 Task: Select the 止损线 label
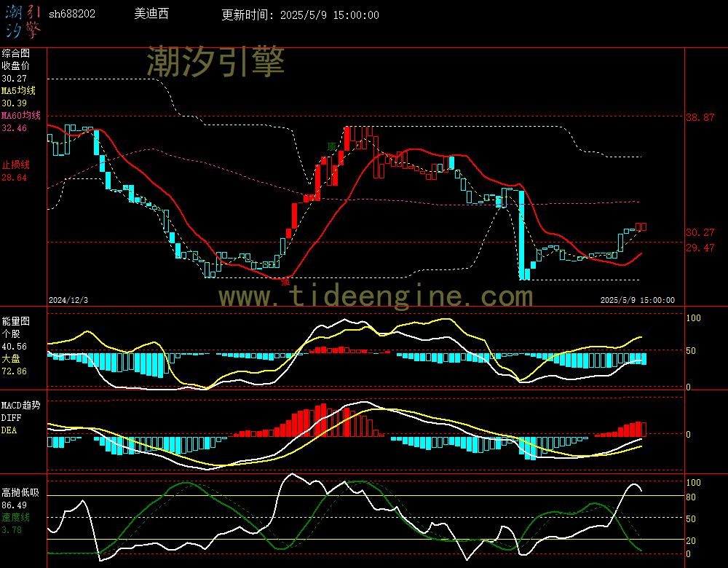16,165
